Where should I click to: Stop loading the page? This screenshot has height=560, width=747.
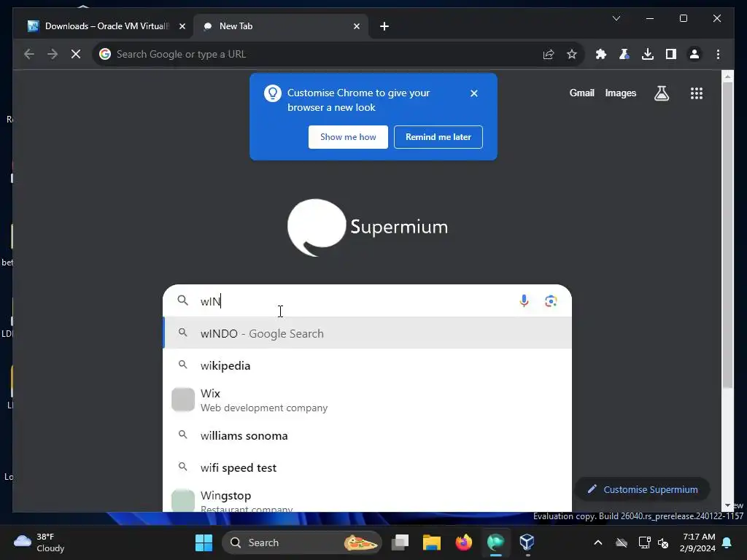coord(76,54)
